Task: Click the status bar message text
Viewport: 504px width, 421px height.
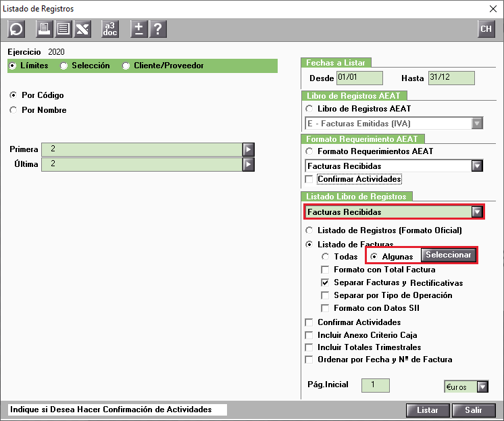Action: pyautogui.click(x=111, y=410)
